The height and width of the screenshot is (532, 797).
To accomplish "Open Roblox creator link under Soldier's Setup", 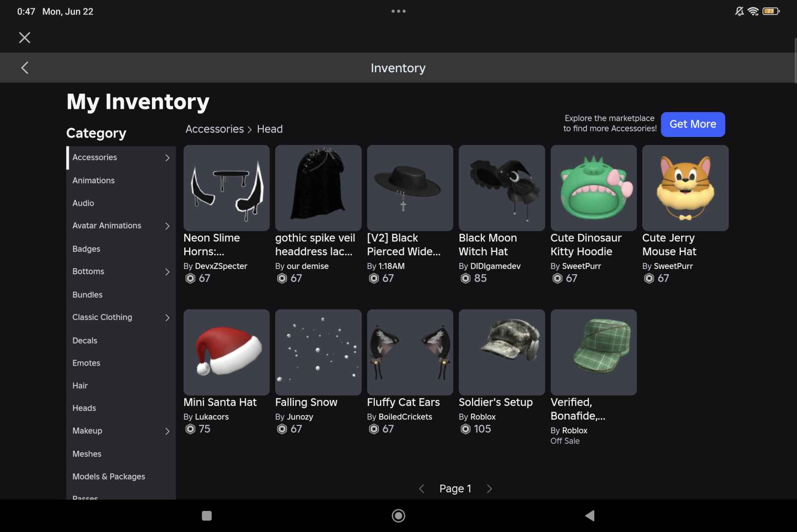I will coord(483,417).
